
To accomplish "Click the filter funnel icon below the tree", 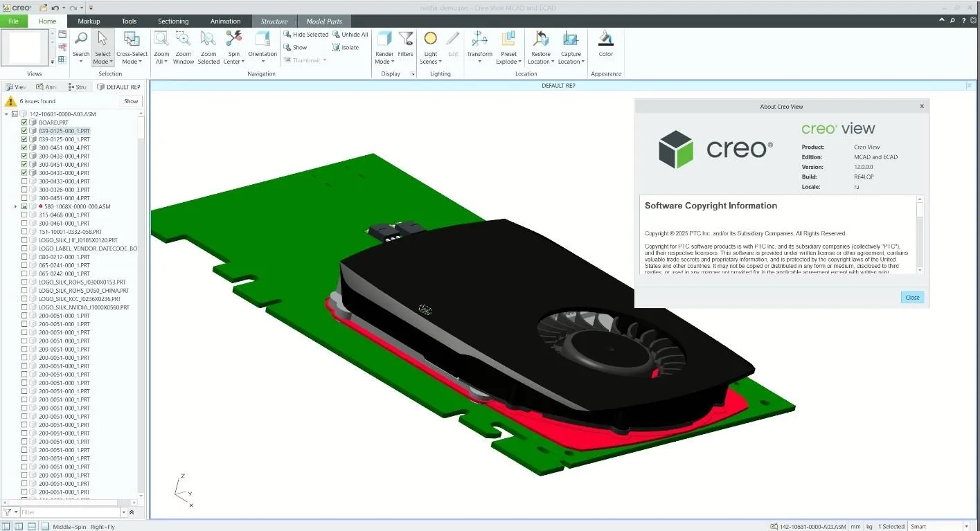I will point(8,512).
